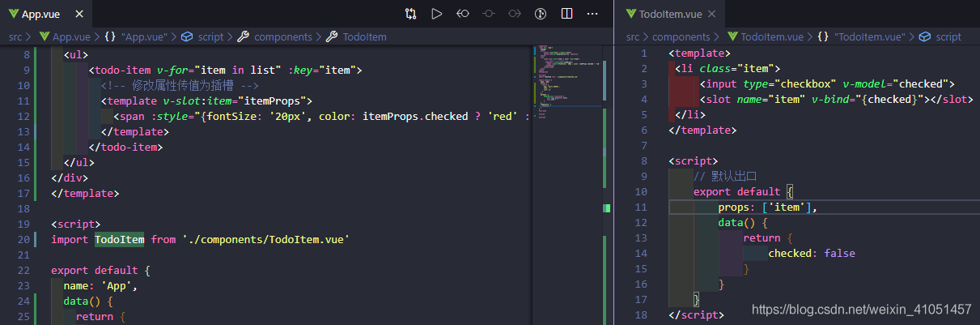980x325 pixels.
Task: Open the script breadcrumb in App.vue editor
Action: tap(202, 36)
